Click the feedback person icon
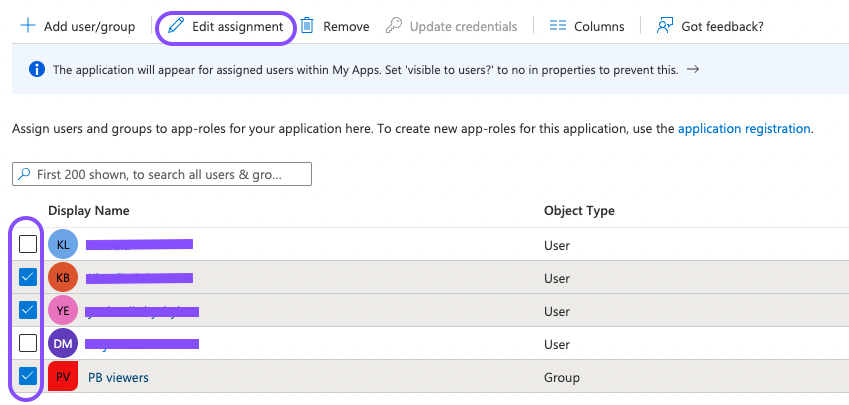 664,25
